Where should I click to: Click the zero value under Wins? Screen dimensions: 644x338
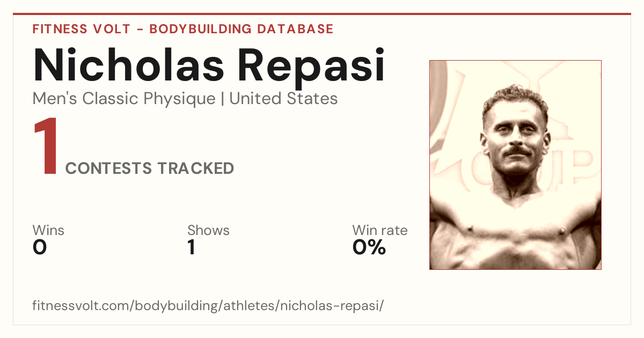(40, 247)
